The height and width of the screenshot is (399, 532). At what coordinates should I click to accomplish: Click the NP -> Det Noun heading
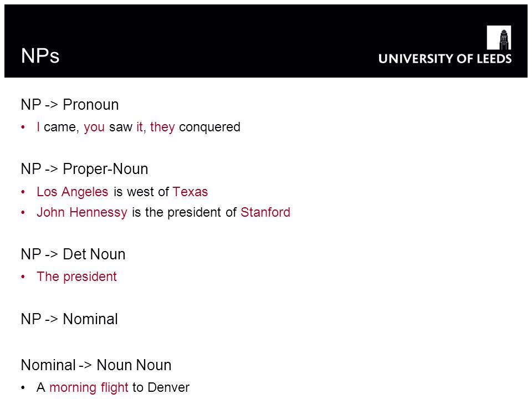(73, 254)
